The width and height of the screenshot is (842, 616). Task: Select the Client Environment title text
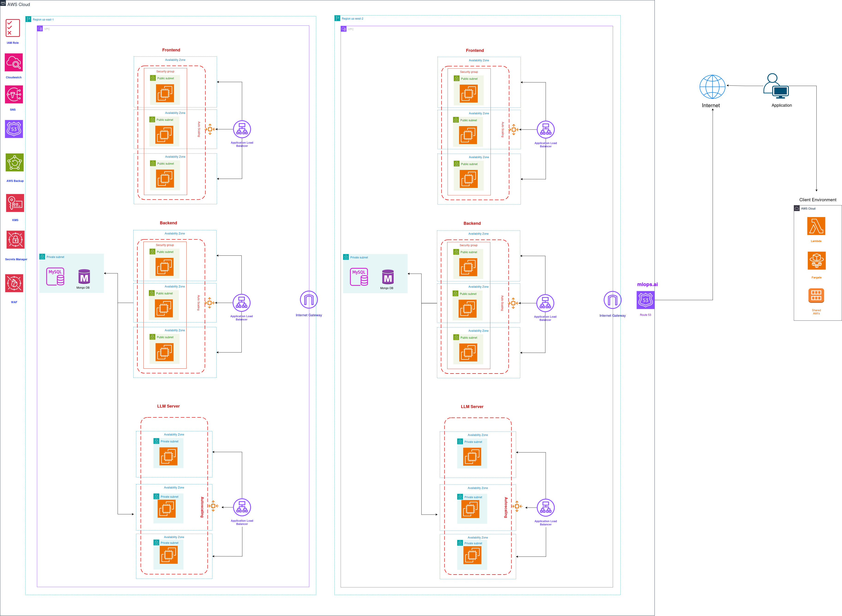tap(817, 200)
